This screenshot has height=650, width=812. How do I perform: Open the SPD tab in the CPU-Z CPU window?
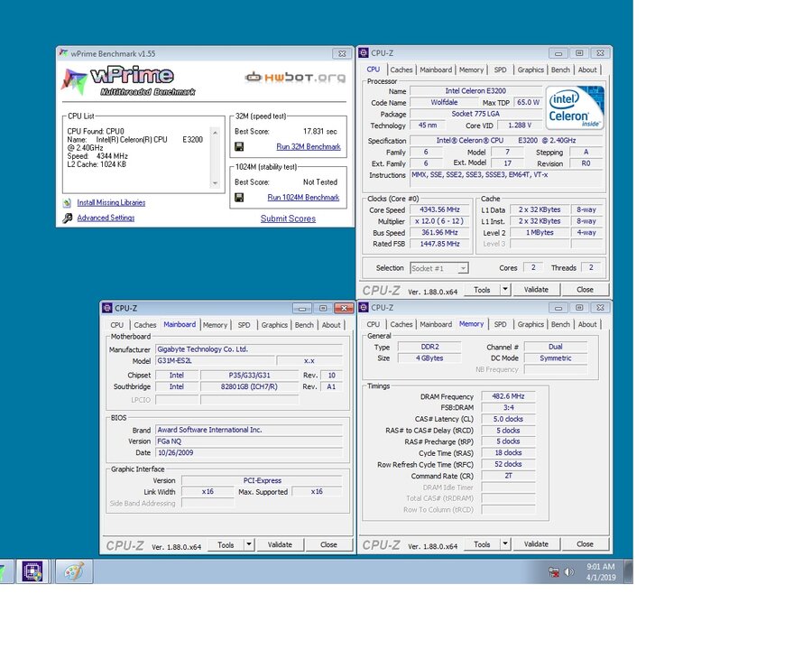click(500, 70)
